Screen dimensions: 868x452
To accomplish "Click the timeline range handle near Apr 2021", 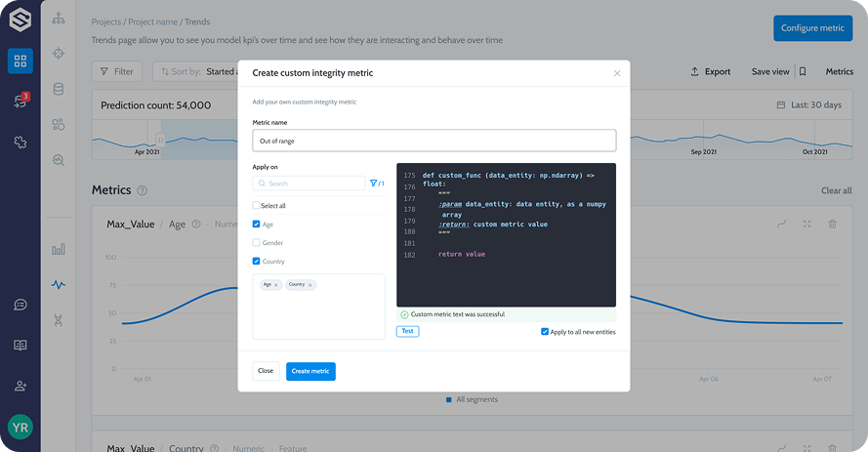I will (x=161, y=142).
